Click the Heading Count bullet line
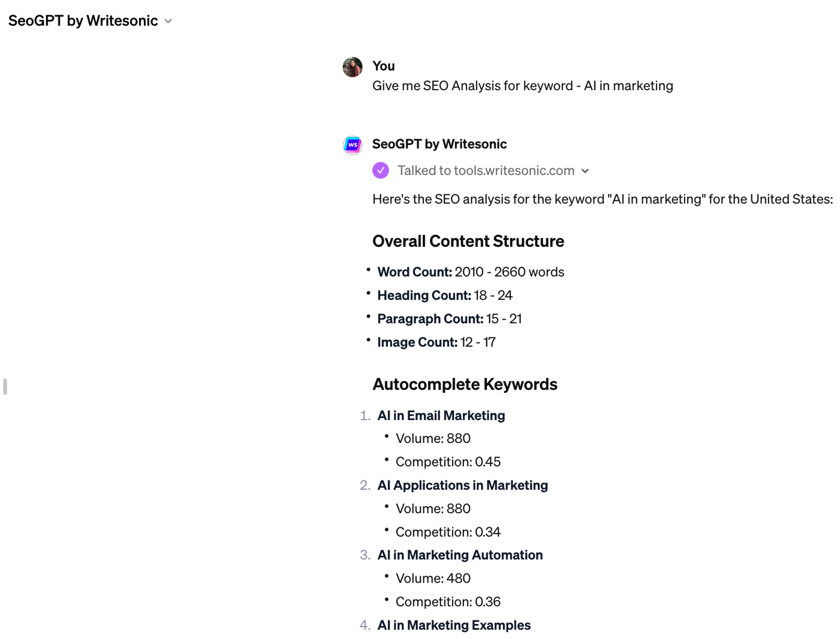Viewport: 840px width, 639px height. pyautogui.click(x=444, y=295)
